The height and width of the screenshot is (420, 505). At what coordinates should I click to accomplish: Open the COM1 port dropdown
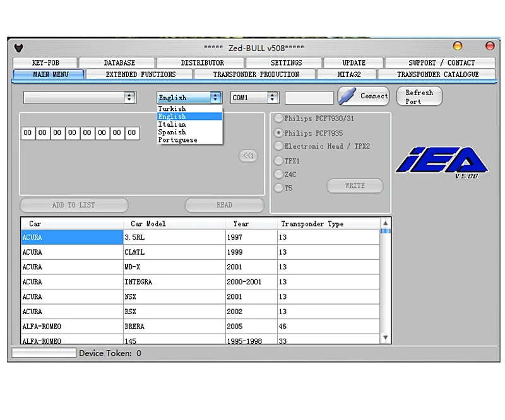click(x=272, y=98)
